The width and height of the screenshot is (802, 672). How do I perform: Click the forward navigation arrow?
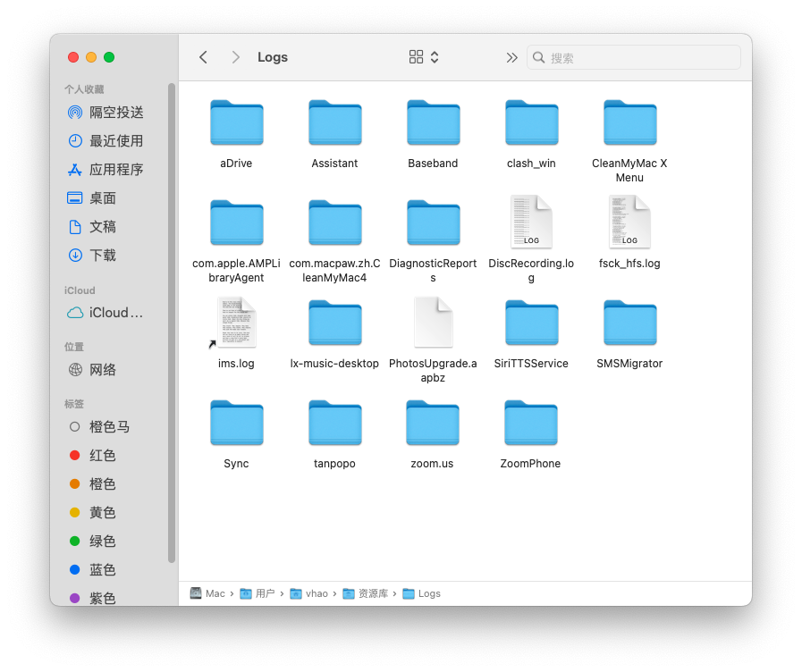click(235, 56)
